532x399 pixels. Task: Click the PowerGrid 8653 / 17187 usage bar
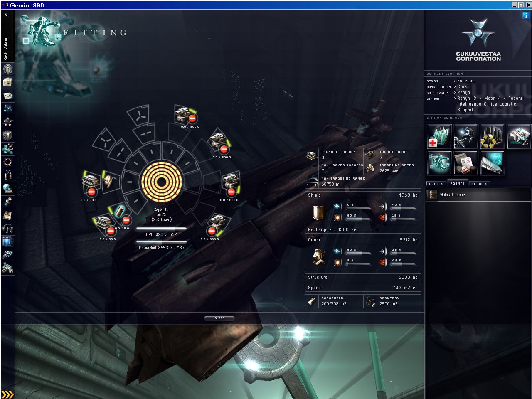coord(161,242)
